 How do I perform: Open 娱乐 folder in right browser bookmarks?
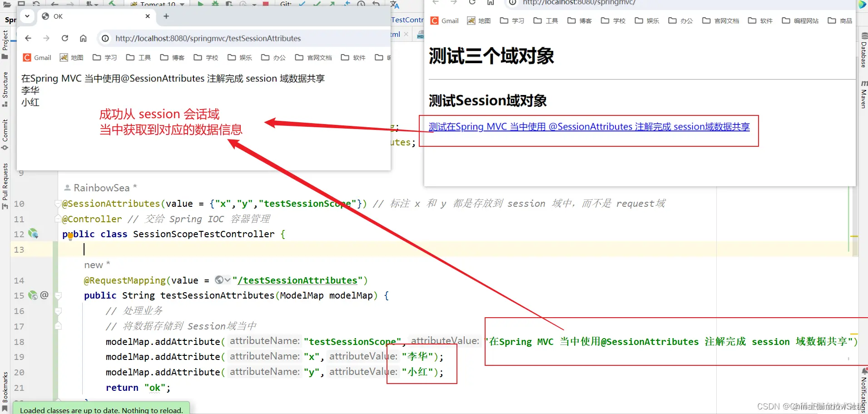[x=647, y=21]
